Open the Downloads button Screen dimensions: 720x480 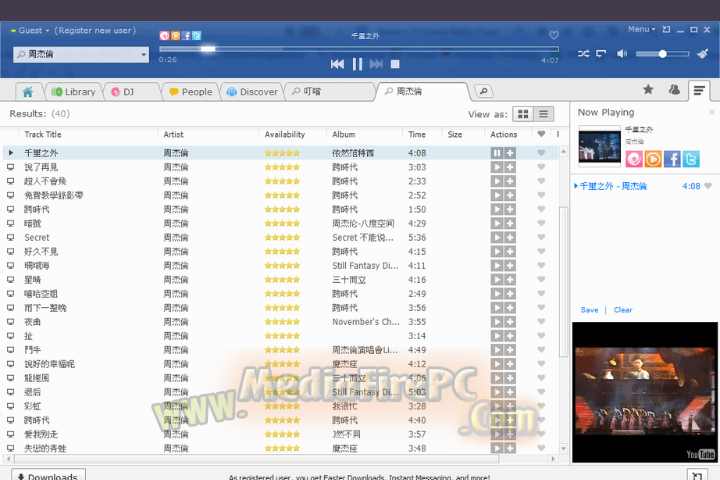(48, 476)
